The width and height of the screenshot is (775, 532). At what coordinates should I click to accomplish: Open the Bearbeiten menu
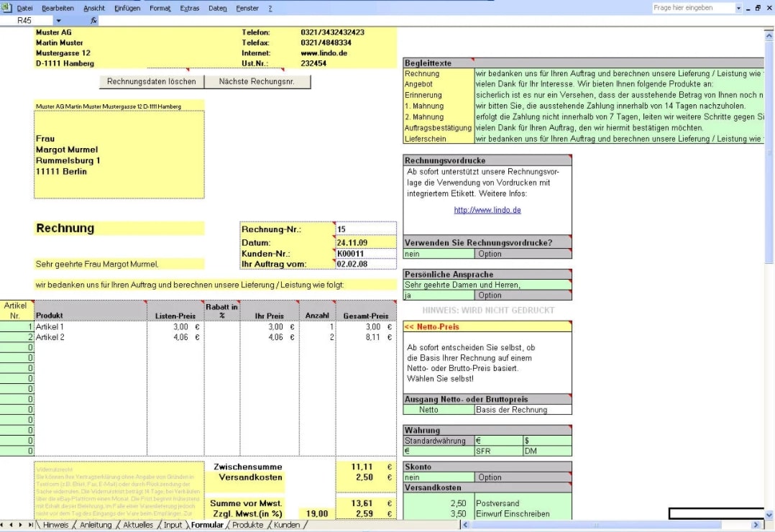tap(58, 8)
